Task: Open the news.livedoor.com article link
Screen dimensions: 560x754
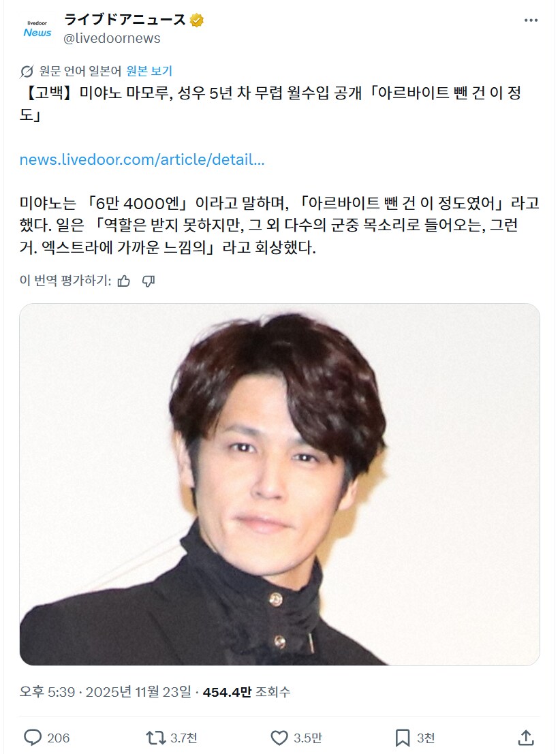Action: tap(142, 159)
